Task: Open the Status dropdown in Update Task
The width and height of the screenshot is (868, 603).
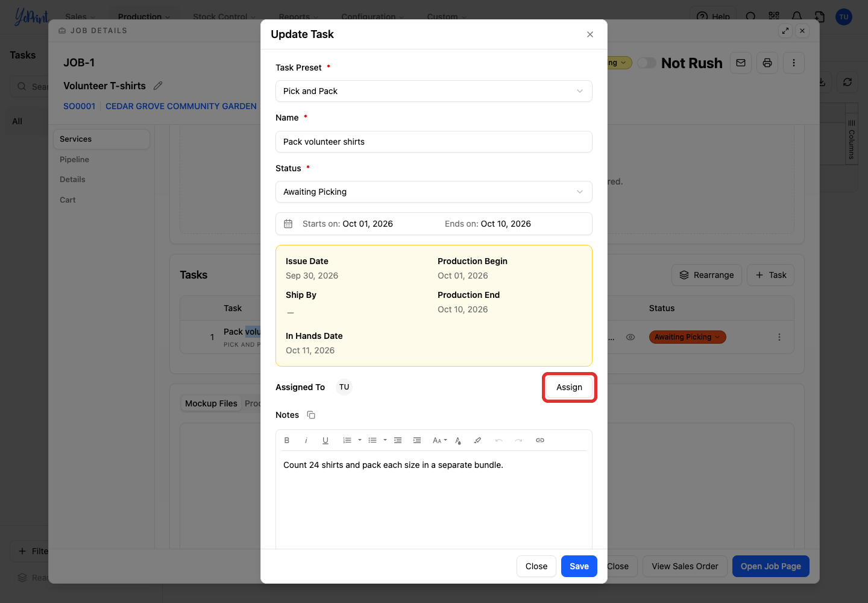Action: pyautogui.click(x=434, y=192)
